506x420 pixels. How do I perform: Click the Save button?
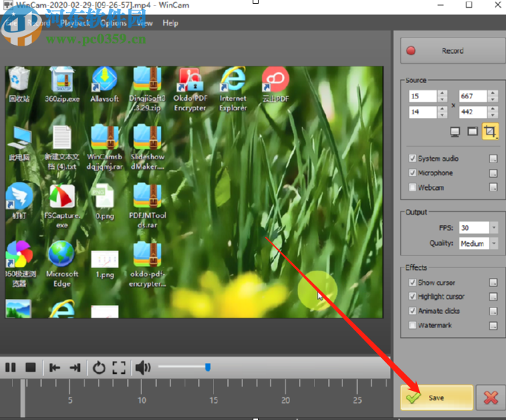click(436, 398)
